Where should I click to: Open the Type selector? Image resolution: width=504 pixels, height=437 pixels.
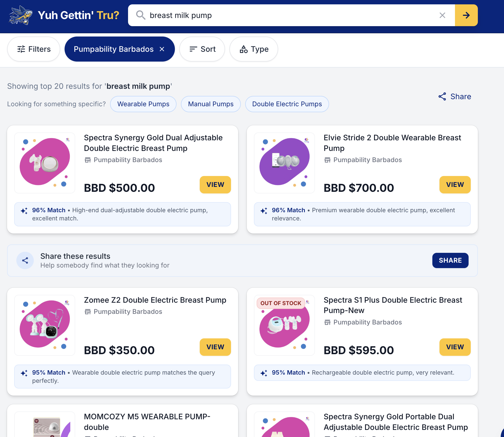(253, 49)
